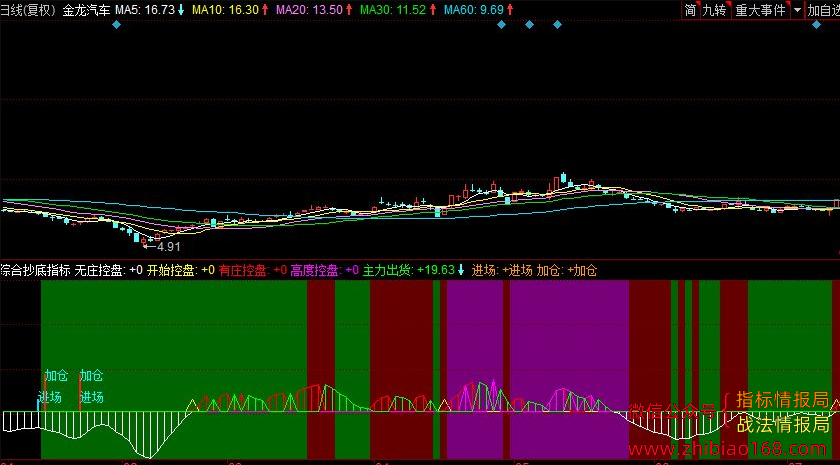Click the up arrow after MA30 value
Viewport: 840px width, 465px height.
point(432,10)
